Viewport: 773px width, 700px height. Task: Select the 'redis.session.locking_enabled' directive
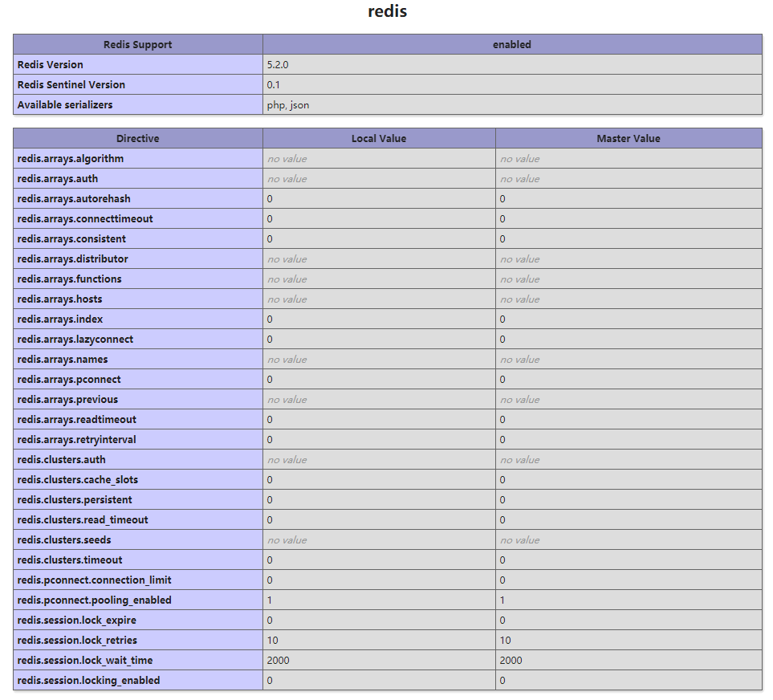pos(89,681)
